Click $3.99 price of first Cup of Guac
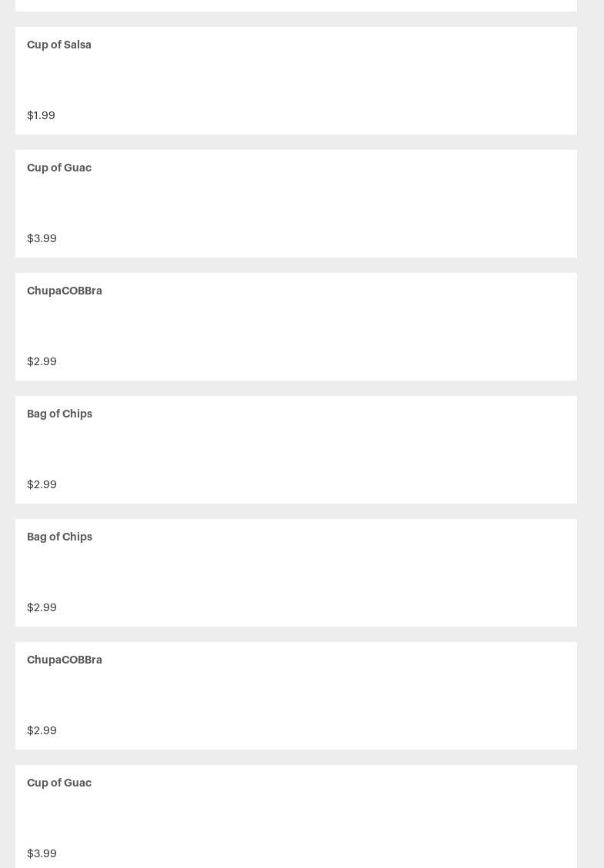 click(x=42, y=238)
